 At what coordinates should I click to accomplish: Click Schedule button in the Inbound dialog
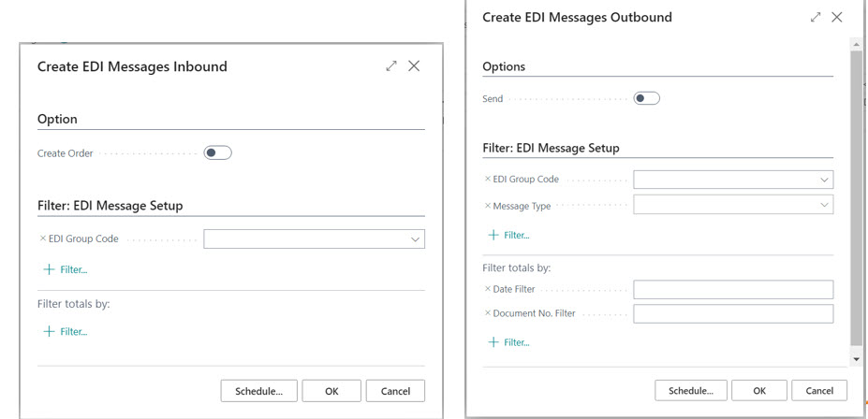coord(258,391)
